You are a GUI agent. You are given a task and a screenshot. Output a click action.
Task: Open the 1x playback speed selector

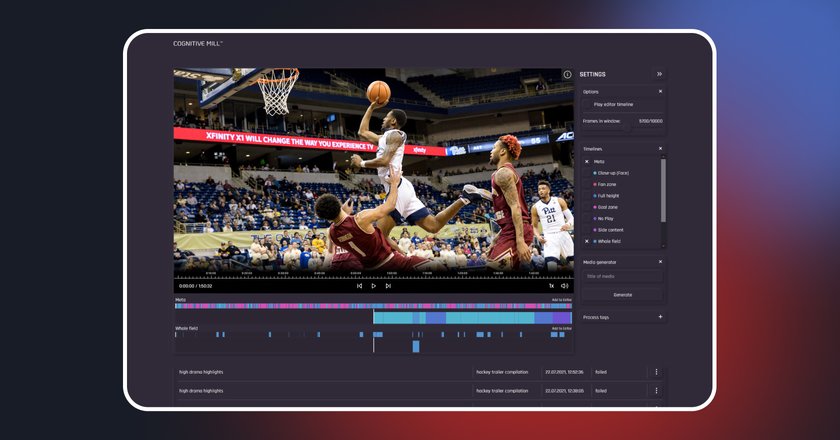551,286
